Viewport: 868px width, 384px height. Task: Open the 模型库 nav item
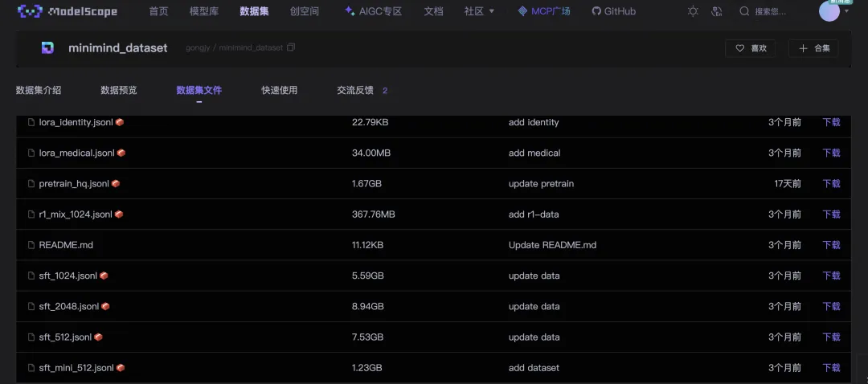tap(203, 11)
